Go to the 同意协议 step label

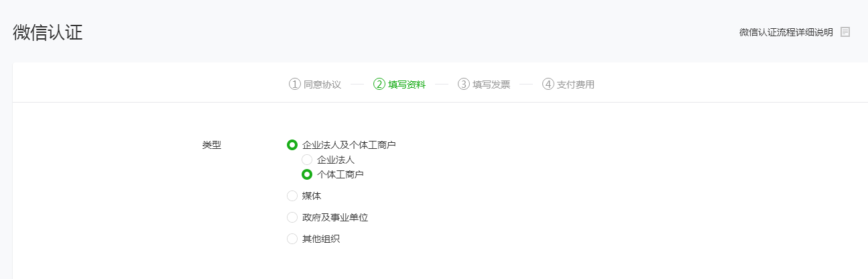tap(322, 85)
